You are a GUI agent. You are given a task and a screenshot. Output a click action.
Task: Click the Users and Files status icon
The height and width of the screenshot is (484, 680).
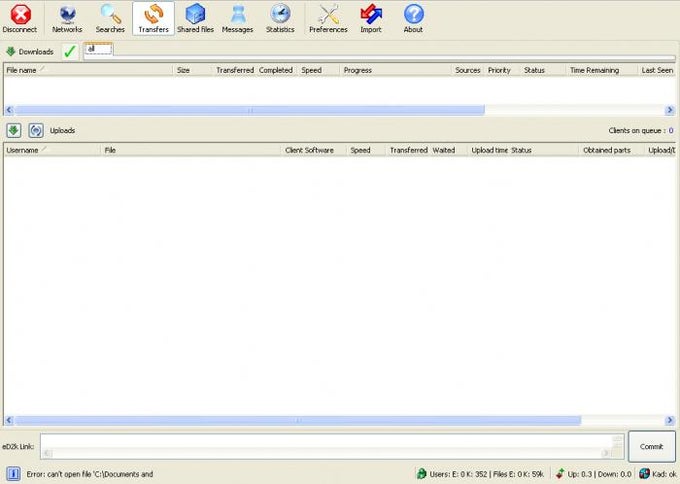pos(422,474)
